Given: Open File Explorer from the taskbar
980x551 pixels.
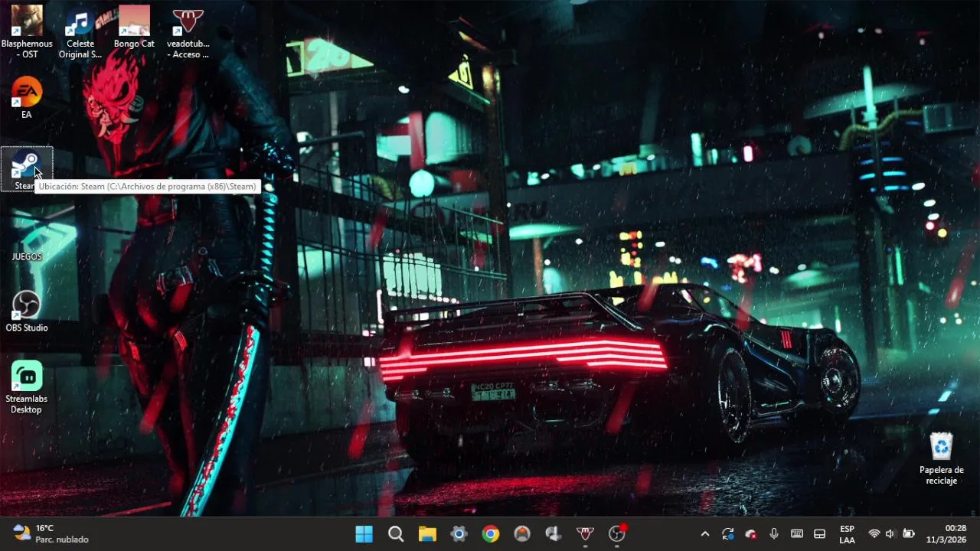Looking at the screenshot, I should coord(427,534).
